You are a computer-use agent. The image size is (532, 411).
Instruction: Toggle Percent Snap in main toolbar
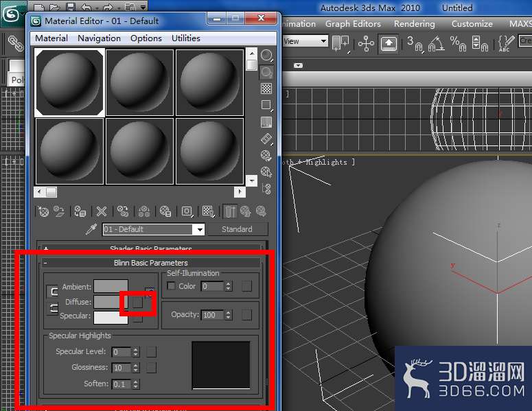(458, 44)
